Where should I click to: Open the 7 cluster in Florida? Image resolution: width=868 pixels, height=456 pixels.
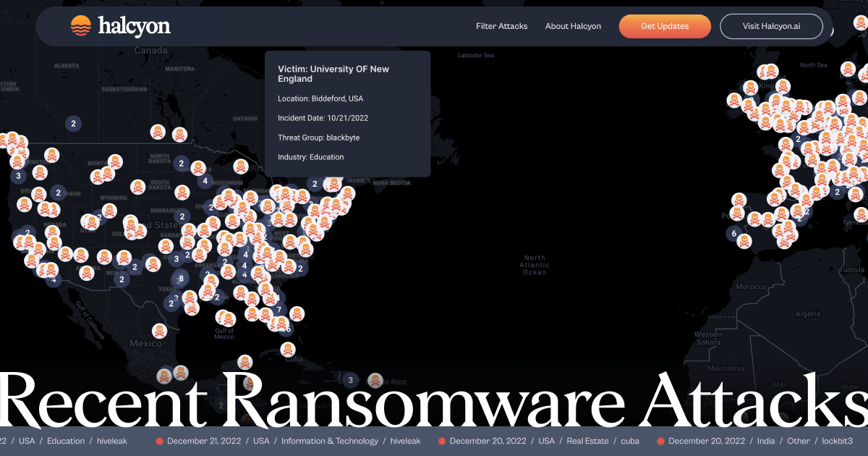tap(279, 311)
